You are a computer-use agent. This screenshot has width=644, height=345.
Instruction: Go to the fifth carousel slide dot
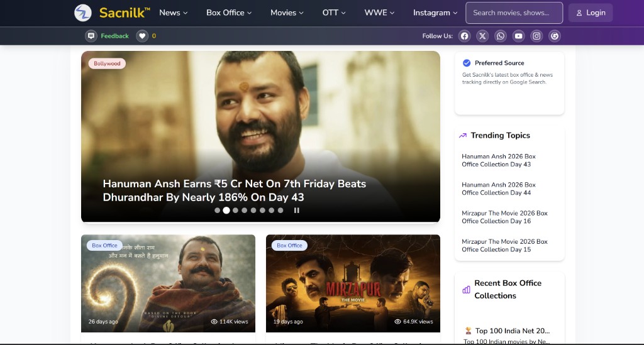(253, 211)
